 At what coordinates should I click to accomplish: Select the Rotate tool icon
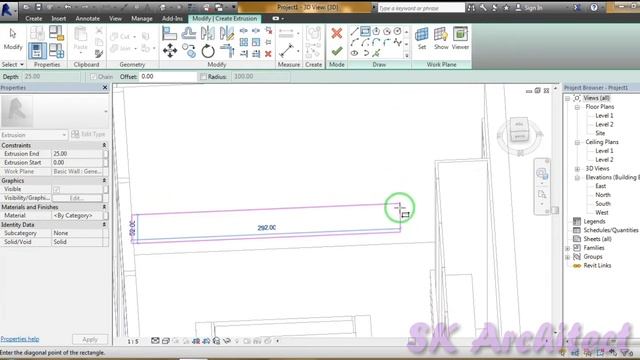pos(208,51)
